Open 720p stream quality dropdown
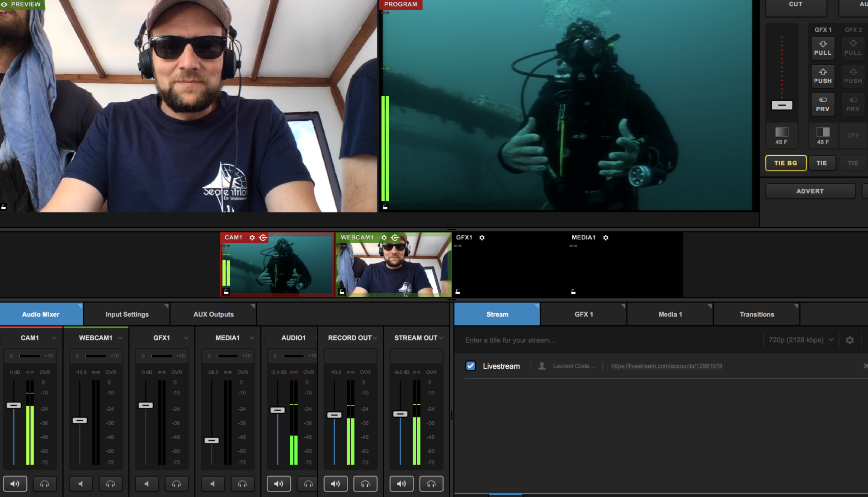 [801, 340]
